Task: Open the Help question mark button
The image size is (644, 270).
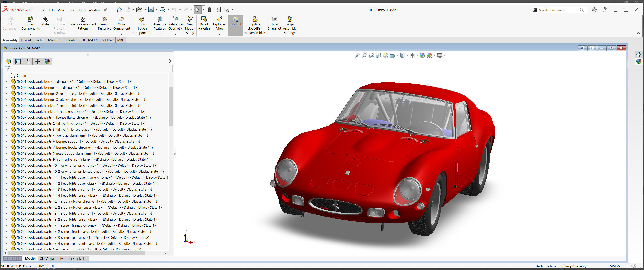Action: click(604, 10)
